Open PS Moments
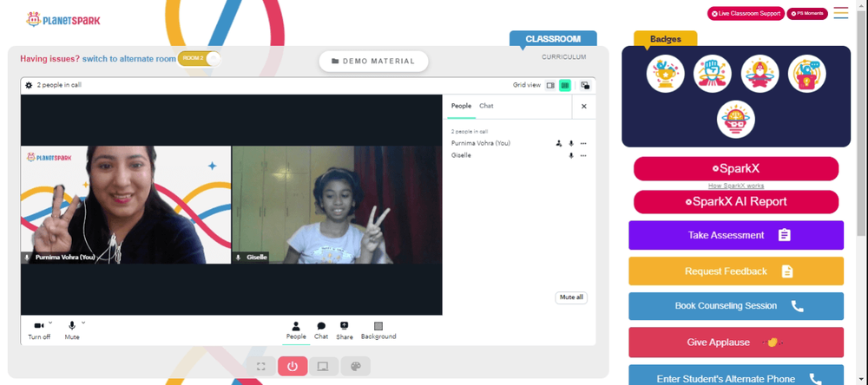This screenshot has height=385, width=868. tap(807, 14)
